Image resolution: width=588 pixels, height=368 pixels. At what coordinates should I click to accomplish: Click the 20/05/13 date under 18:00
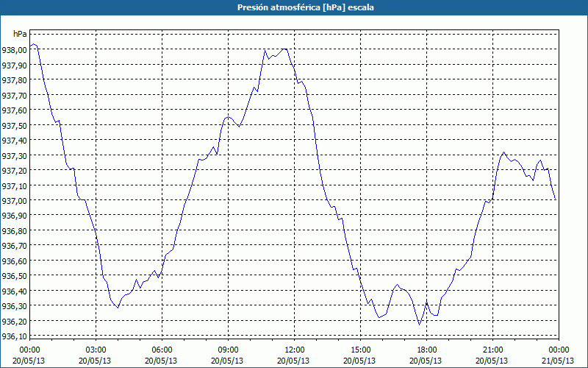[x=427, y=361]
